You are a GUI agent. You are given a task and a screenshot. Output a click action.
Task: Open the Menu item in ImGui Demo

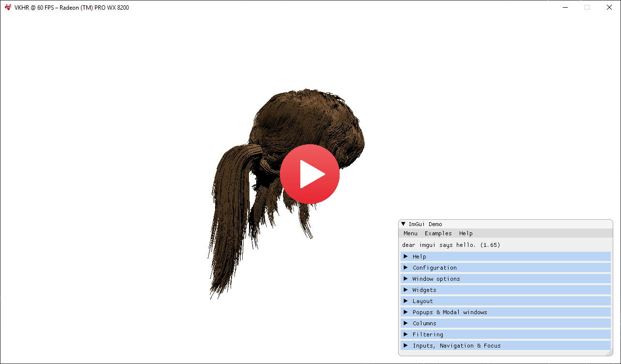coord(410,233)
